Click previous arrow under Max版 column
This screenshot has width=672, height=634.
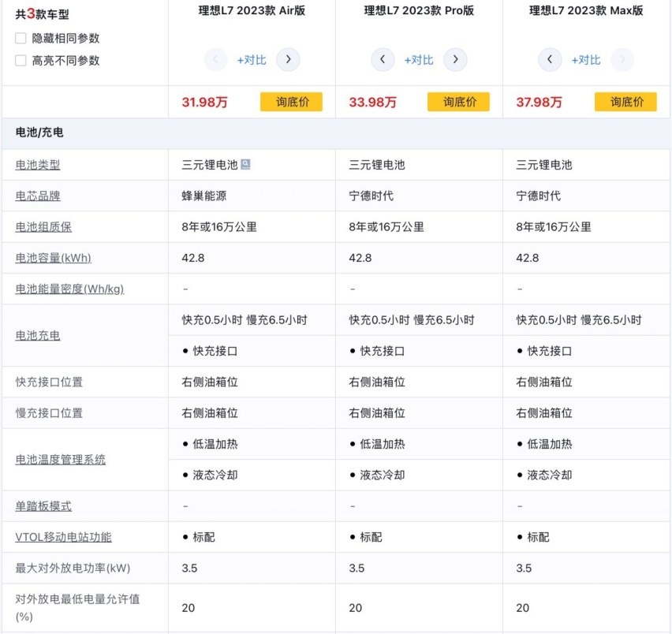tap(550, 60)
